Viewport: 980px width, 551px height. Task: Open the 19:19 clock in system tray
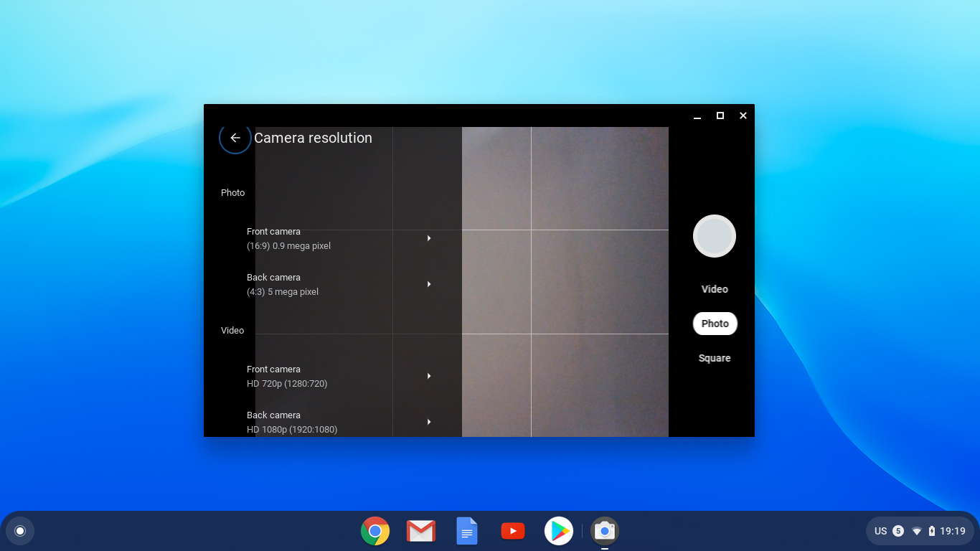[953, 531]
